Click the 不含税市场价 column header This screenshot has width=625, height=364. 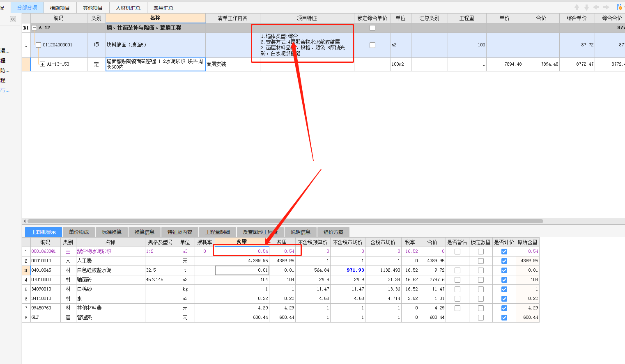347,242
